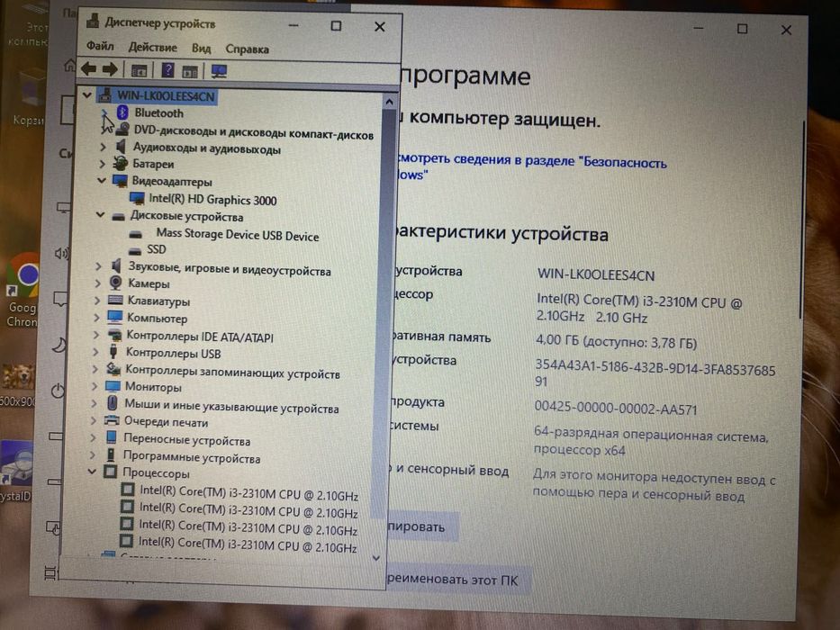Click the Батареи battery icon
The height and width of the screenshot is (630, 840).
[121, 164]
